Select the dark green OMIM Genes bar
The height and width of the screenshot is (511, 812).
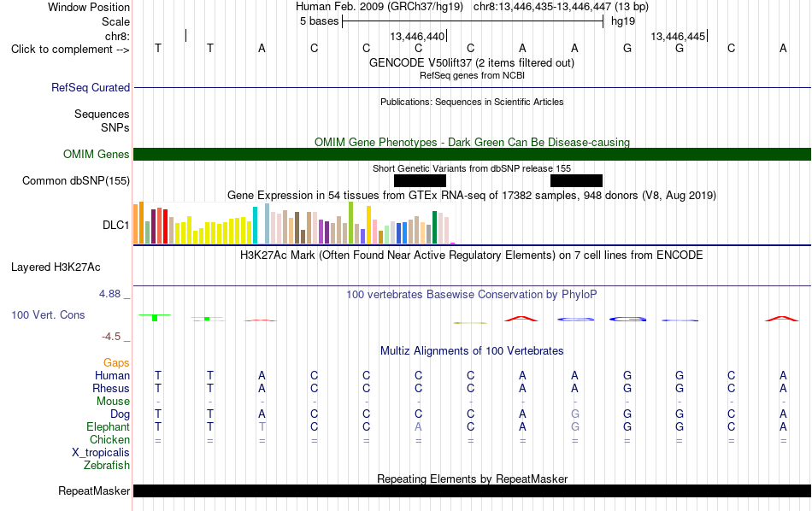(x=472, y=155)
